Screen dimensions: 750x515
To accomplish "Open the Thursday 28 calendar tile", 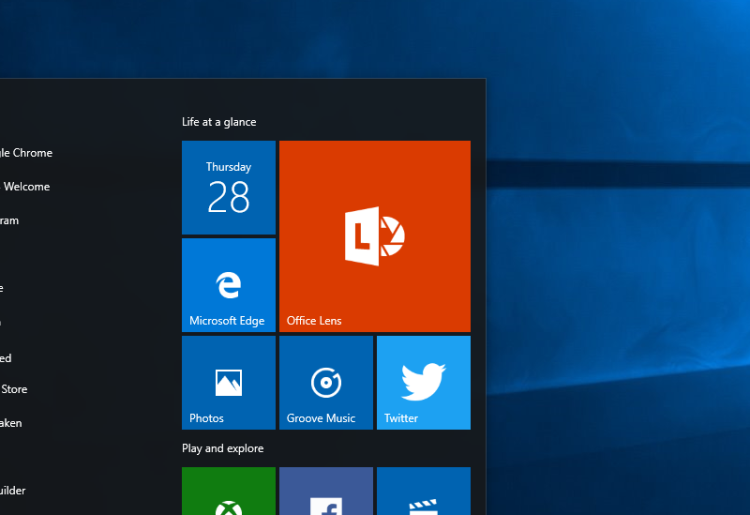I will click(x=229, y=187).
